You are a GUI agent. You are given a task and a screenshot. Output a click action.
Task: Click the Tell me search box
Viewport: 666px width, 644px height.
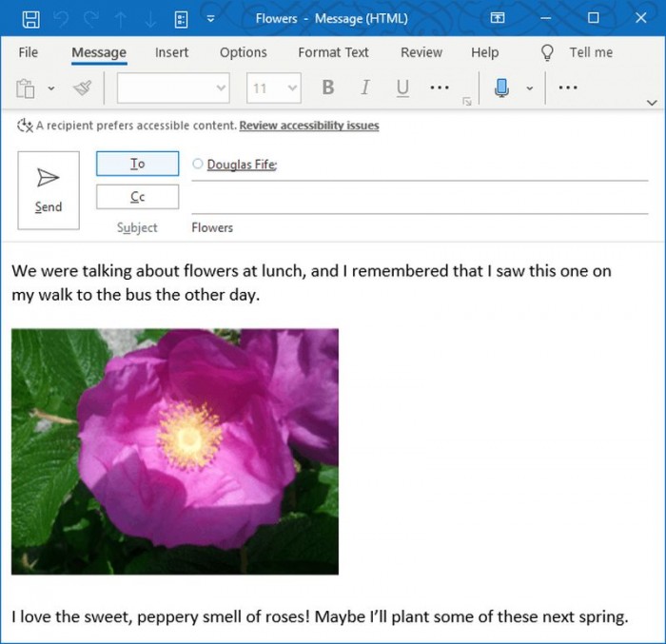point(591,52)
